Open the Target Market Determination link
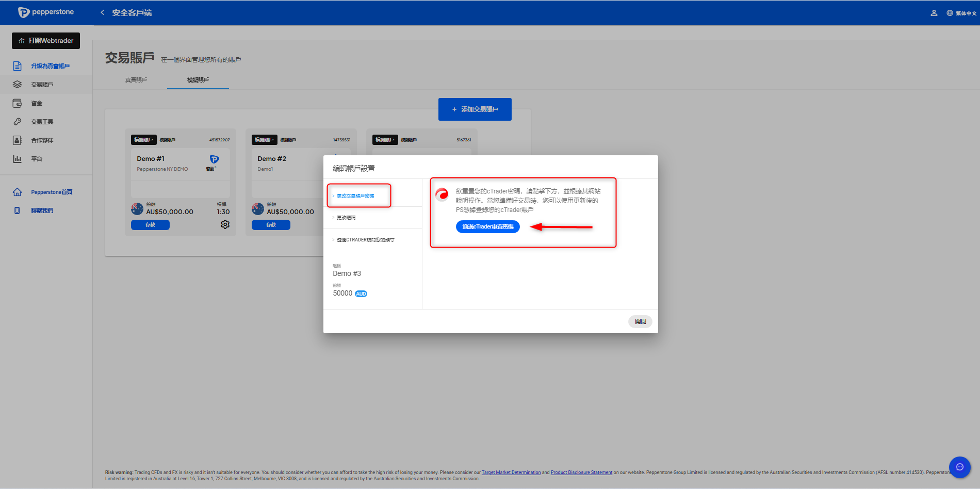 click(x=511, y=472)
